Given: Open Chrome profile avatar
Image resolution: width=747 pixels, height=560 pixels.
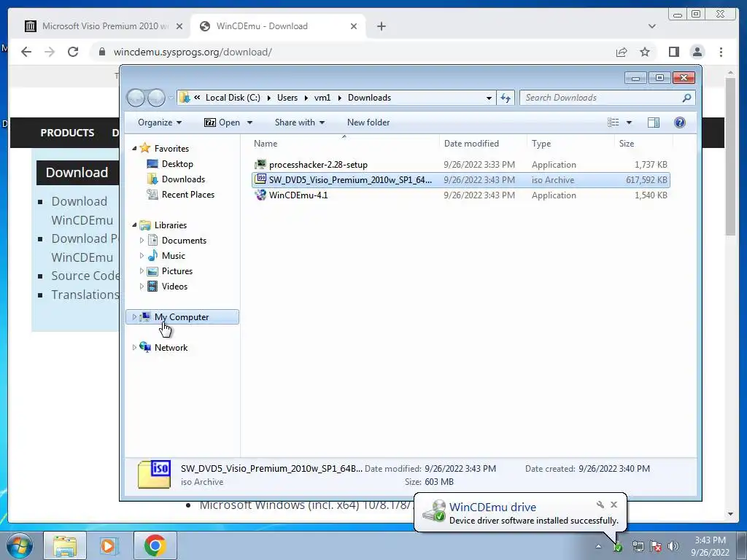Looking at the screenshot, I should pos(697,52).
